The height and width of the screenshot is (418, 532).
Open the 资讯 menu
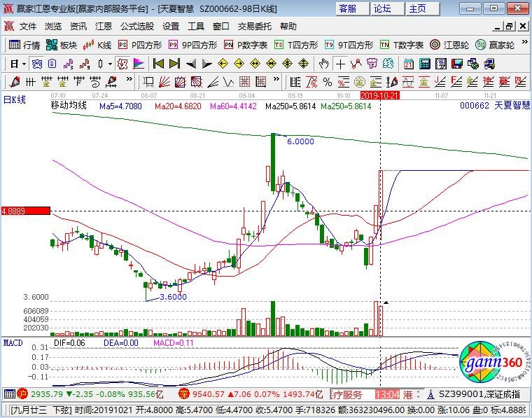click(x=78, y=27)
